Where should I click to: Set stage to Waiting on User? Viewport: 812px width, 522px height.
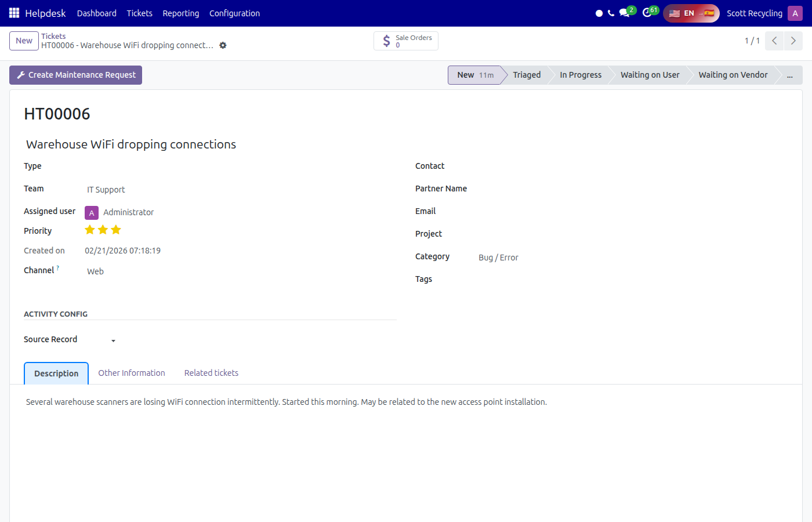click(x=650, y=75)
